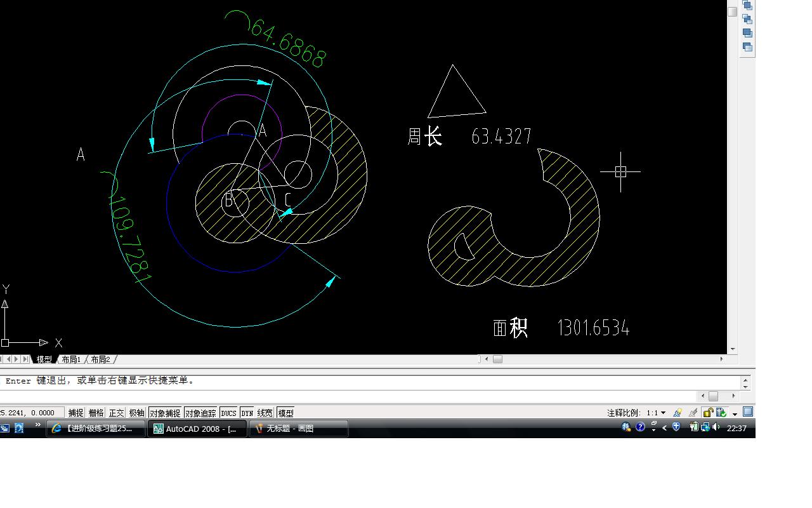Screen dimensions: 812x508
Task: Open status bar menu arrow near Clean Screen
Action: point(735,414)
